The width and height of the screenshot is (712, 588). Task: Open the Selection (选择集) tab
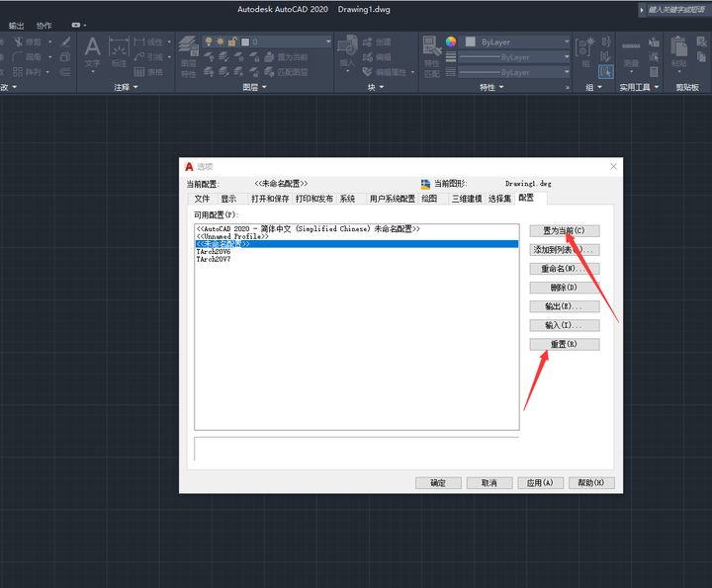tap(499, 199)
